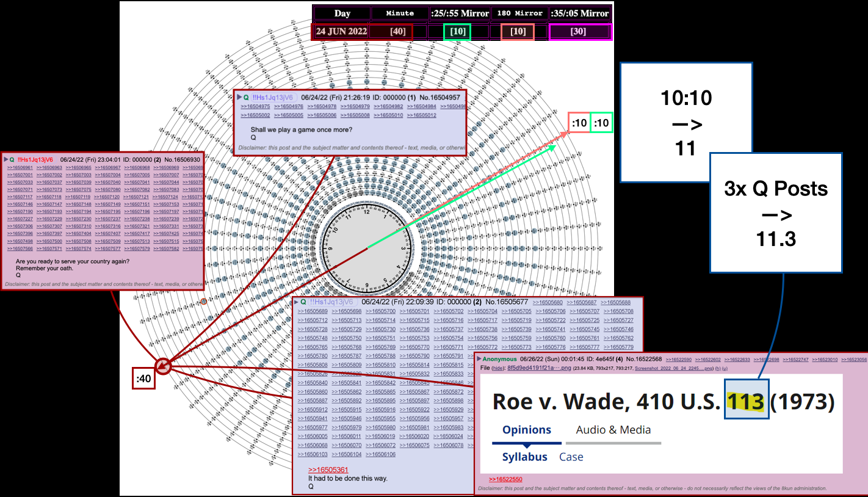Screen dimensions: 868x497
Task: Click red tripcode !!Hs1Jq13jV6 in 23:04:01 post
Action: 35,159
